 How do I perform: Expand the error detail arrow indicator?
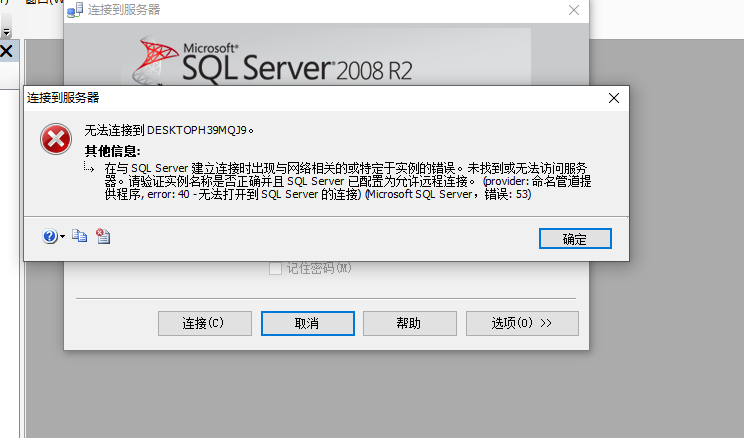tap(89, 167)
